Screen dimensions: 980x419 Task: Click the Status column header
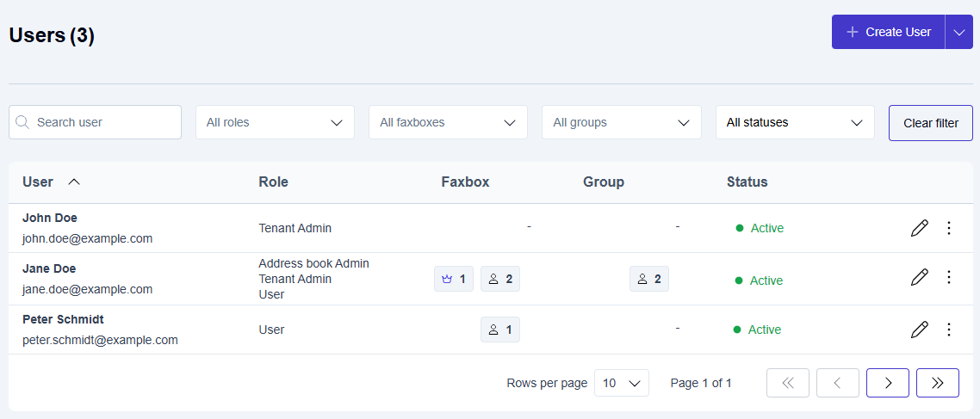click(x=747, y=182)
